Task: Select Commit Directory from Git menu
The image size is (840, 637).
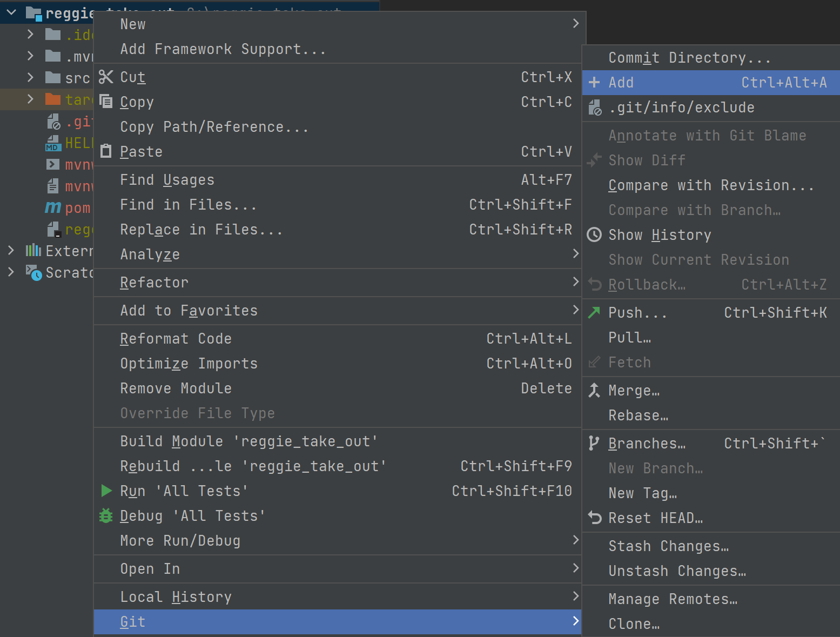Action: [x=689, y=58]
